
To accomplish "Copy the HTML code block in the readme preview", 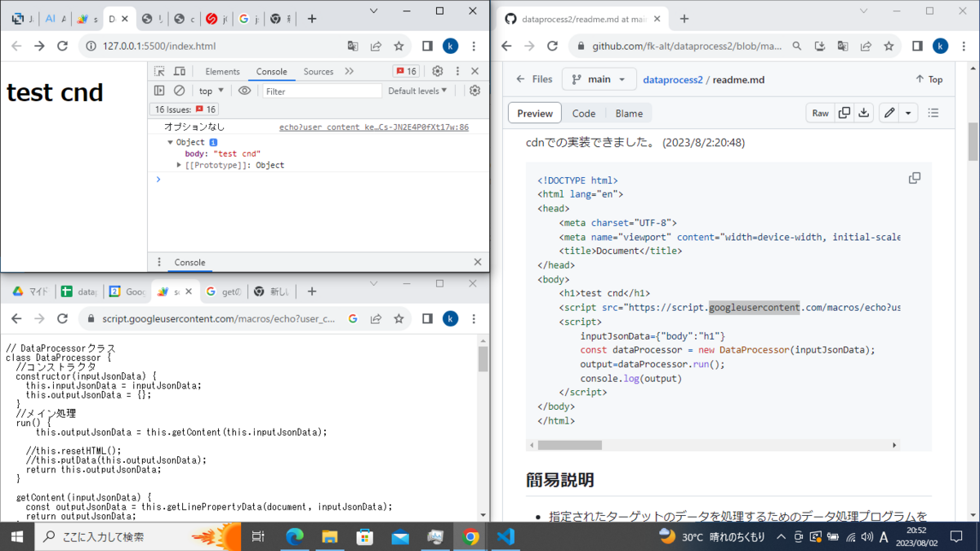I will point(914,177).
